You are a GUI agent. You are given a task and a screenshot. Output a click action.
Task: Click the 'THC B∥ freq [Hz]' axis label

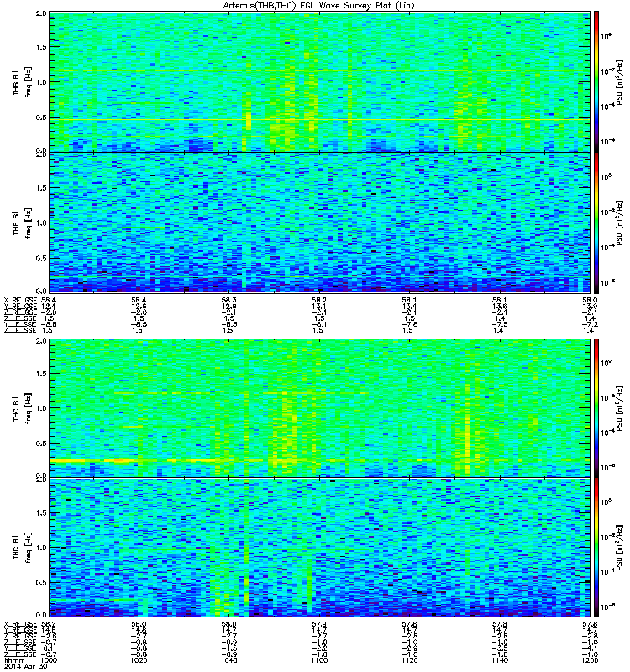point(22,548)
